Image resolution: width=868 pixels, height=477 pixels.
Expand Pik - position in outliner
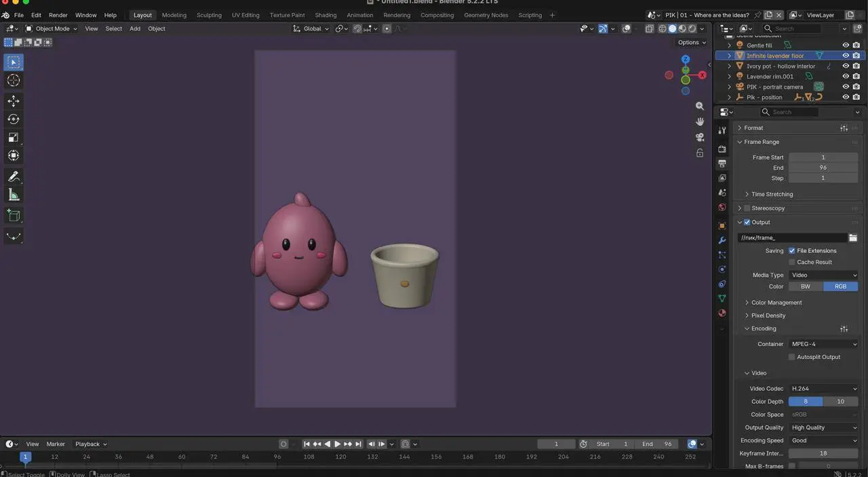pos(730,98)
